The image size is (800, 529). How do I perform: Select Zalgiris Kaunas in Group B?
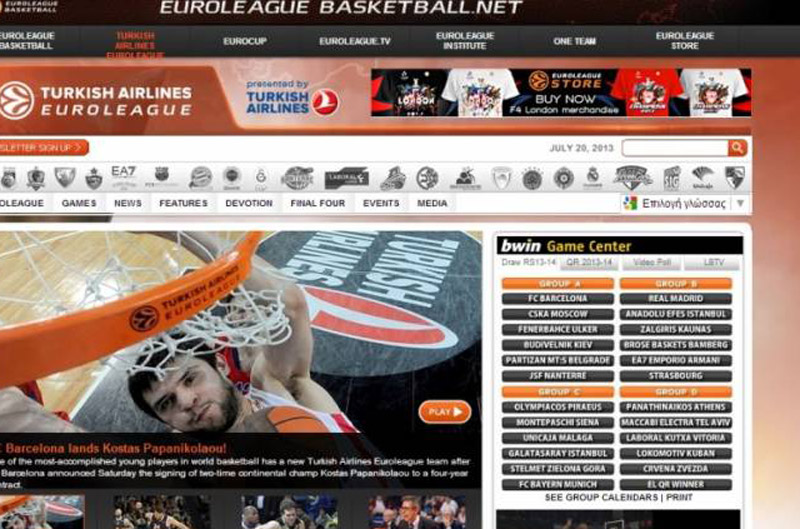pyautogui.click(x=676, y=330)
